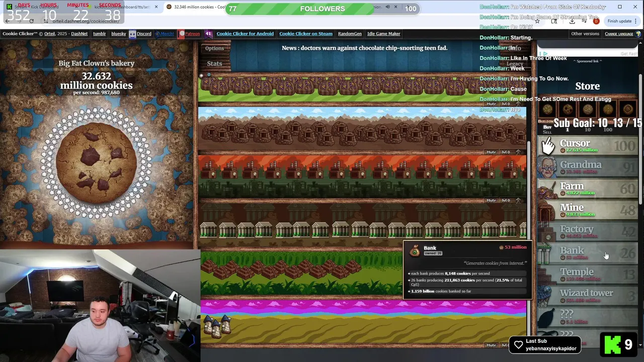Viewport: 644px width, 362px height.
Task: Buy a Mine building in the store
Action: 588,210
